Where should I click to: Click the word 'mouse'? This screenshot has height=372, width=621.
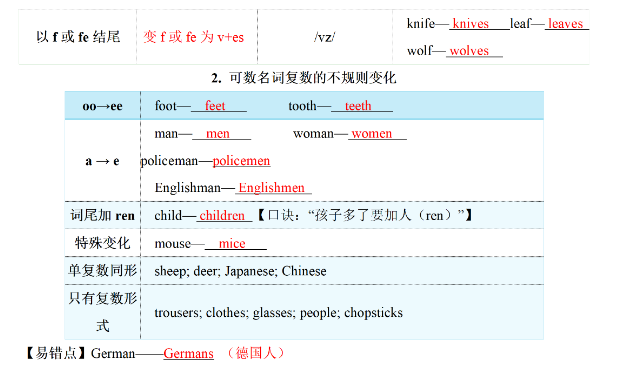tap(173, 243)
